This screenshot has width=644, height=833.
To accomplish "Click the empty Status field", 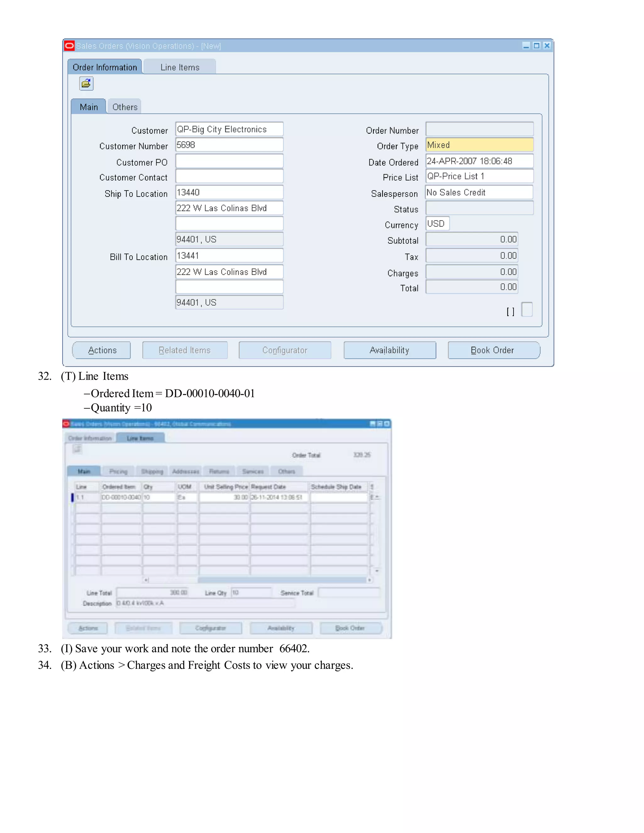I will pos(480,208).
